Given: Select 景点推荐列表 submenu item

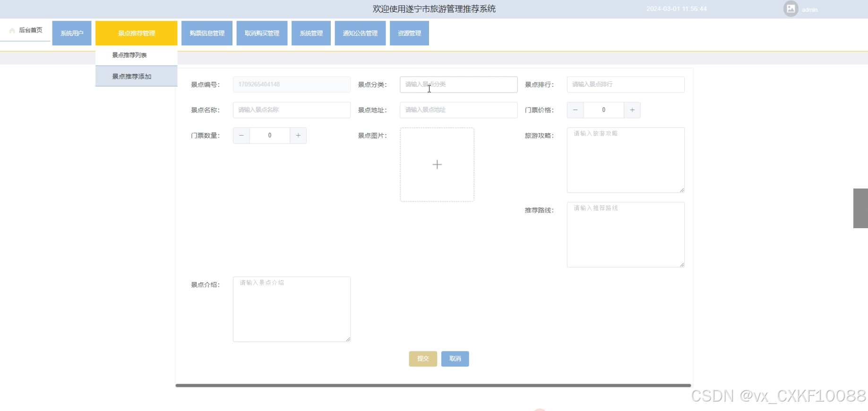Looking at the screenshot, I should coord(137,55).
